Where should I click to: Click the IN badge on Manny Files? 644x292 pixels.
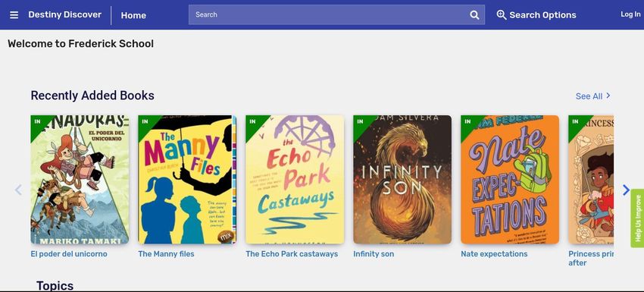(145, 121)
